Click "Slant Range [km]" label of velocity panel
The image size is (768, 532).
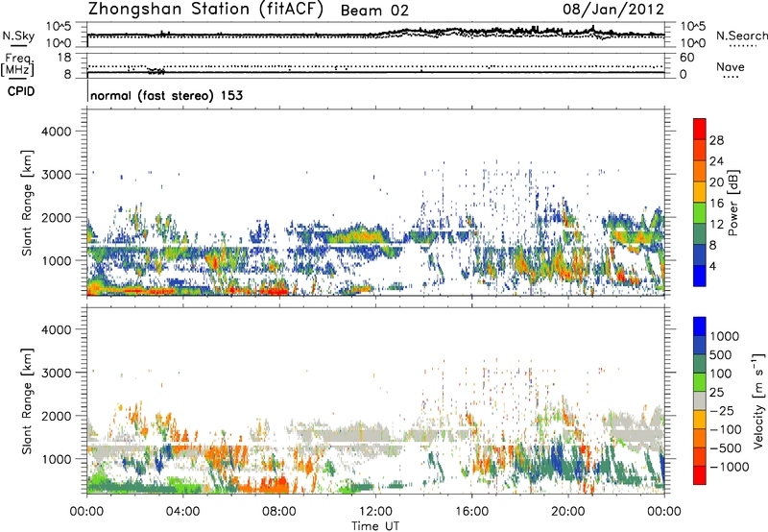point(28,400)
